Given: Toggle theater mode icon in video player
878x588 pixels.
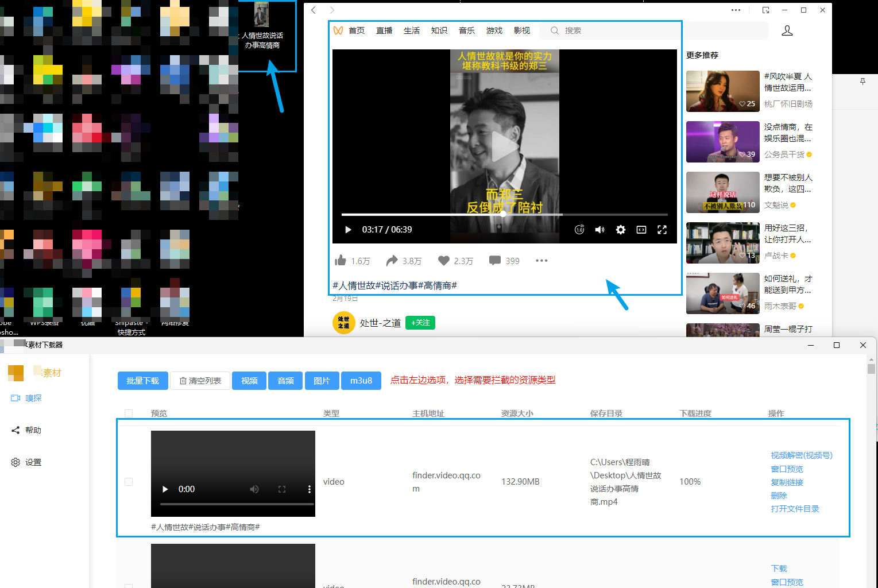Looking at the screenshot, I should pos(641,230).
